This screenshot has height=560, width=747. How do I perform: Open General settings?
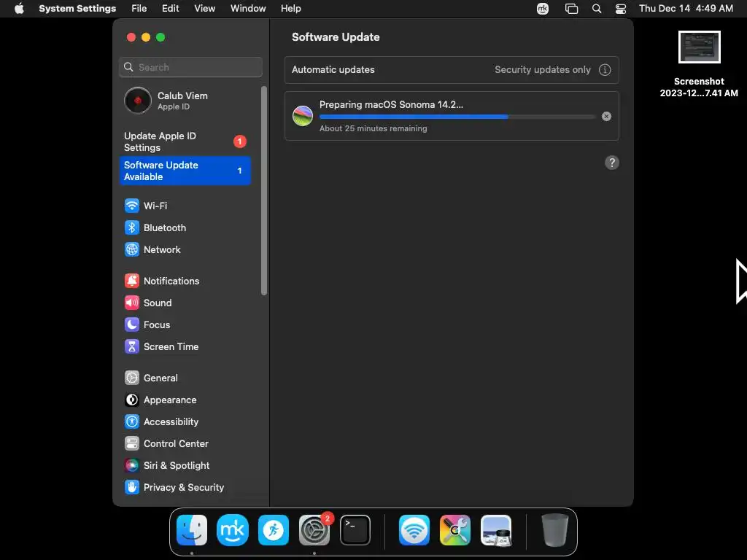(x=185, y=378)
